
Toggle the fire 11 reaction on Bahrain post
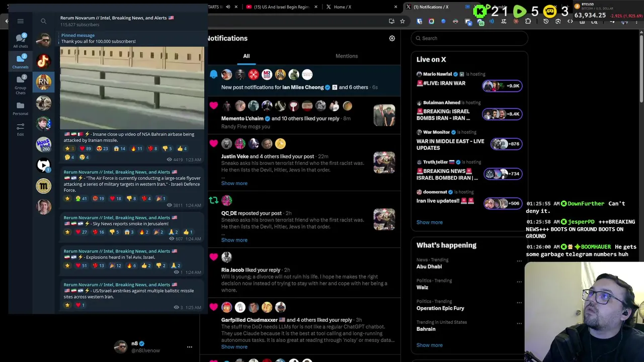tap(136, 148)
